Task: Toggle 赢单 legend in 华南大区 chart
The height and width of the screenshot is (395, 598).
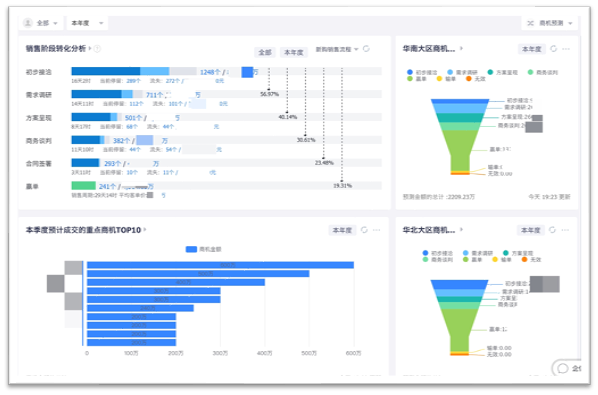Action: (x=417, y=79)
